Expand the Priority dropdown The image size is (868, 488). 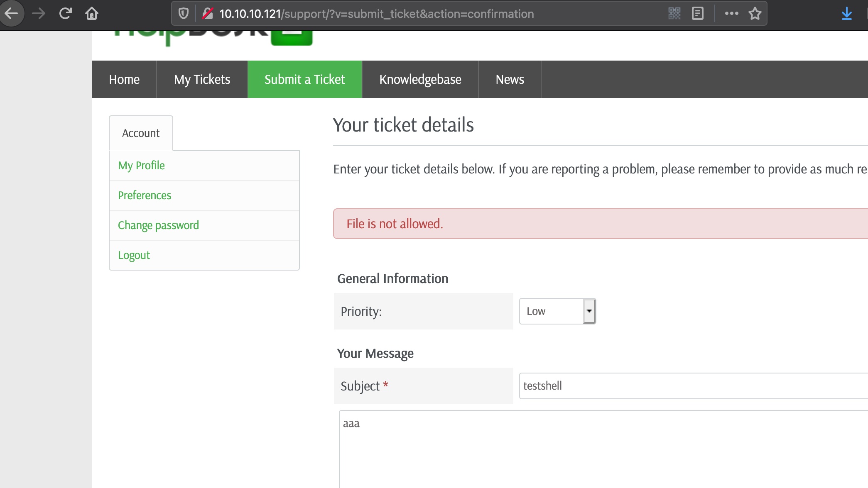[557, 311]
